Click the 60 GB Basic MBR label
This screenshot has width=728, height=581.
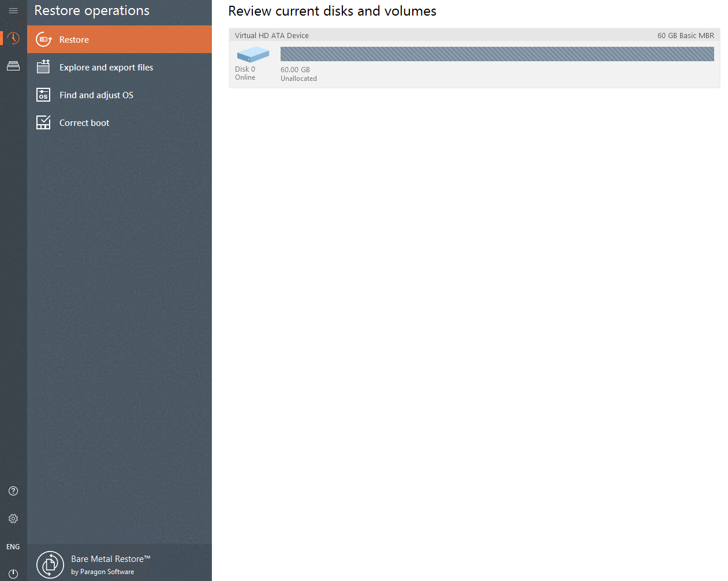click(x=685, y=36)
